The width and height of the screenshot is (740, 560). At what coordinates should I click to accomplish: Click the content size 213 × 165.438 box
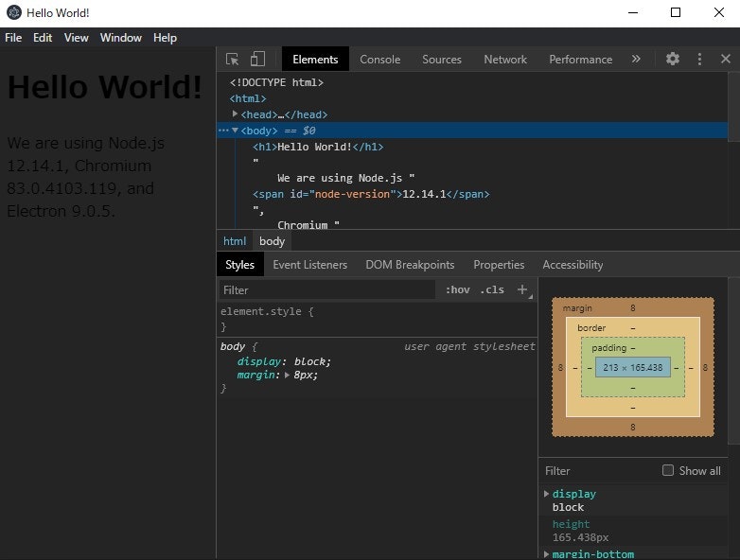click(x=632, y=367)
